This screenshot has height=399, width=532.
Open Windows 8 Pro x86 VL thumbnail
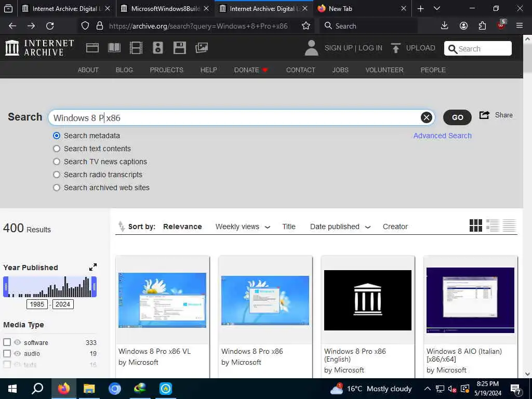click(162, 300)
